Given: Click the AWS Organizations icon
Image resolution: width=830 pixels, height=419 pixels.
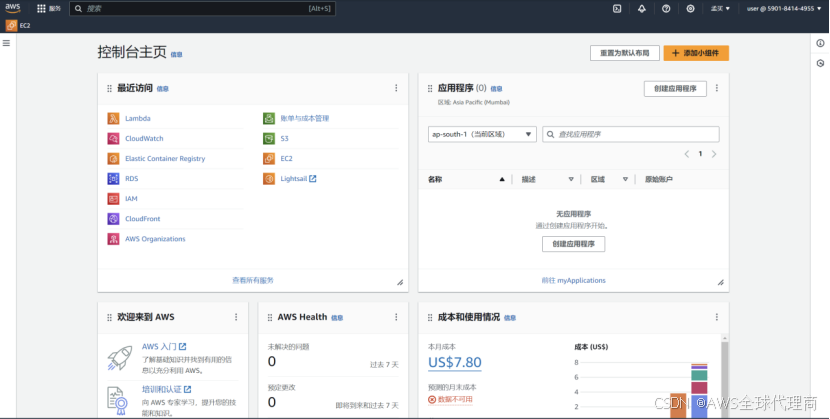Looking at the screenshot, I should coord(113,239).
